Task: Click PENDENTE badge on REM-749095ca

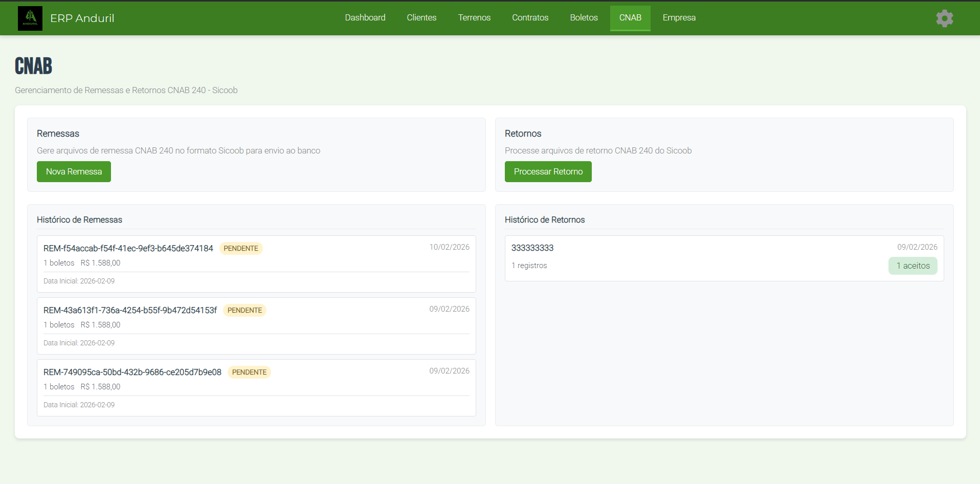Action: (249, 372)
